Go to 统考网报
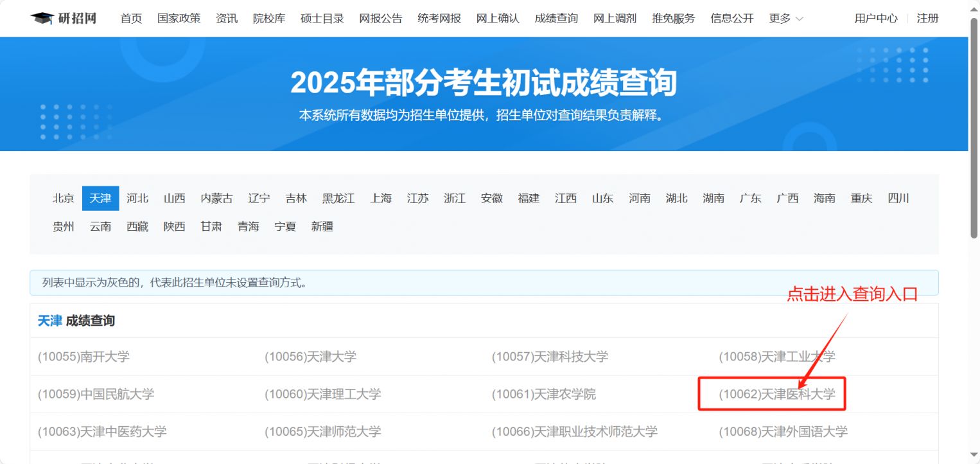This screenshot has height=464, width=980. 439,19
